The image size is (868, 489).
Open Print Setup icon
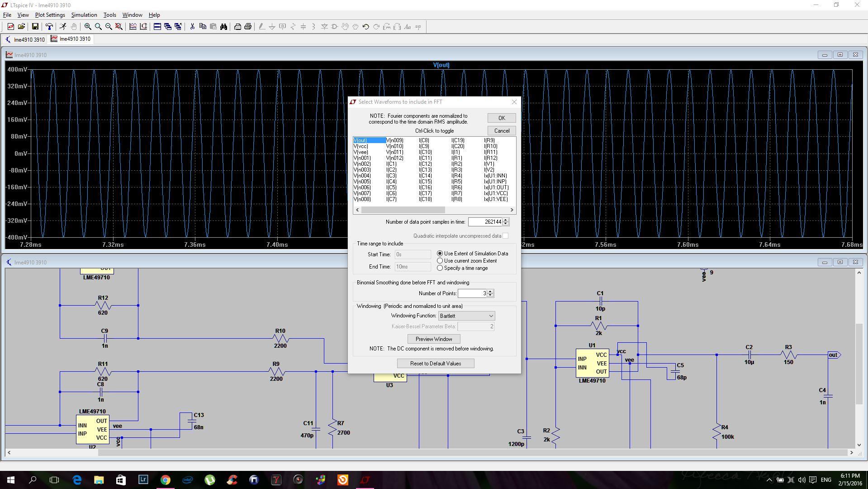click(x=237, y=27)
